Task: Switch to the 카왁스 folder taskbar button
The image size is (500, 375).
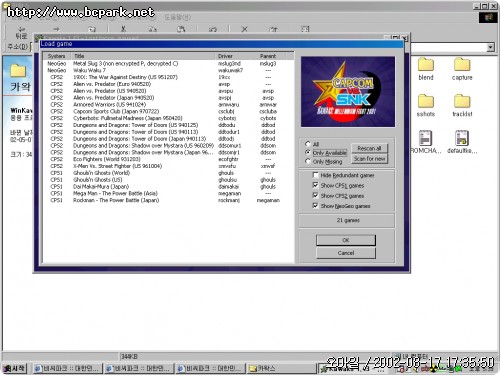Action: [x=281, y=368]
